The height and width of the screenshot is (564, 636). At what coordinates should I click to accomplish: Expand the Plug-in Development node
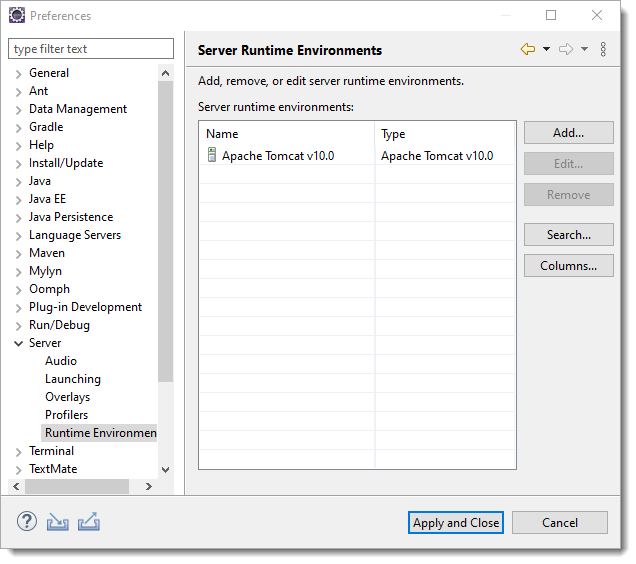coord(18,308)
